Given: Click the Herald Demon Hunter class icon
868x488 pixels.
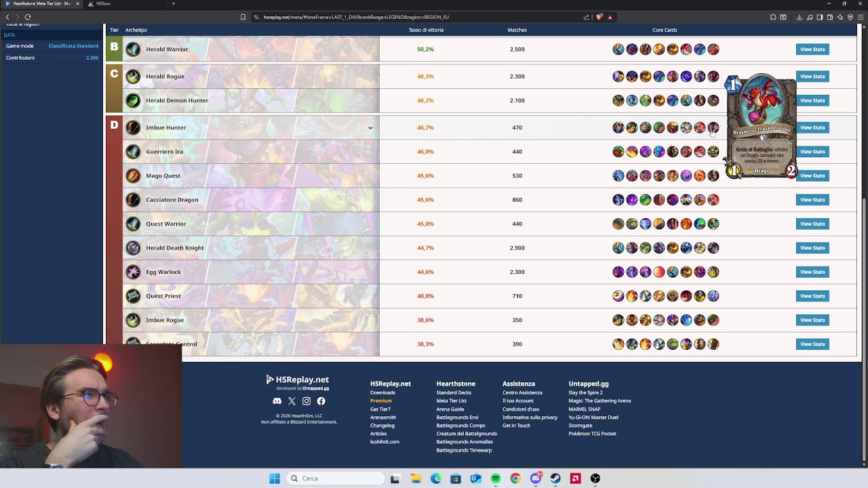Looking at the screenshot, I should click(133, 100).
